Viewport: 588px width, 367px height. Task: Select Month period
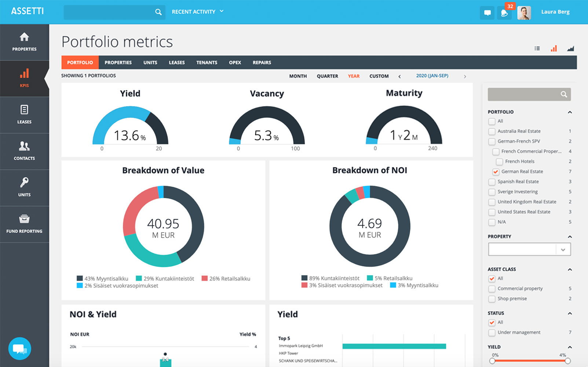click(x=298, y=76)
